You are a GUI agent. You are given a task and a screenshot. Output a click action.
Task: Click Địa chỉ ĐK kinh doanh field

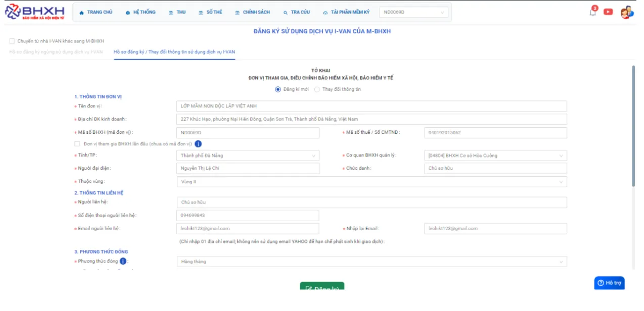click(x=372, y=119)
